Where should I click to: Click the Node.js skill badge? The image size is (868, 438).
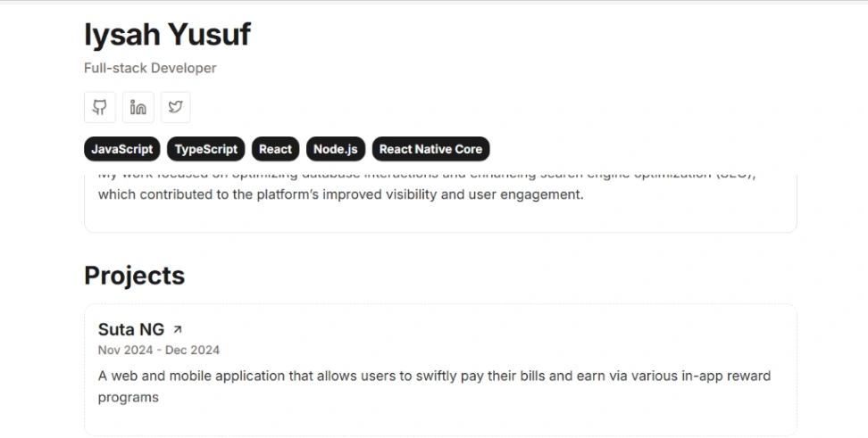[336, 149]
